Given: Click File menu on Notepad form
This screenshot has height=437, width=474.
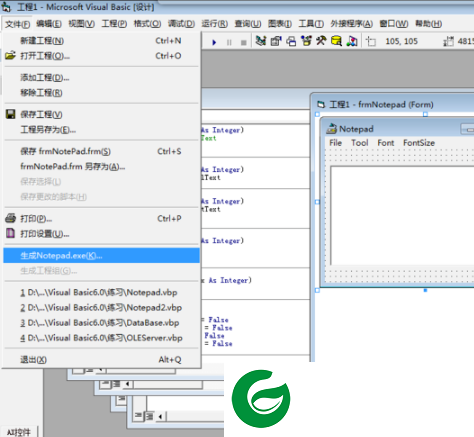Looking at the screenshot, I should coord(335,143).
